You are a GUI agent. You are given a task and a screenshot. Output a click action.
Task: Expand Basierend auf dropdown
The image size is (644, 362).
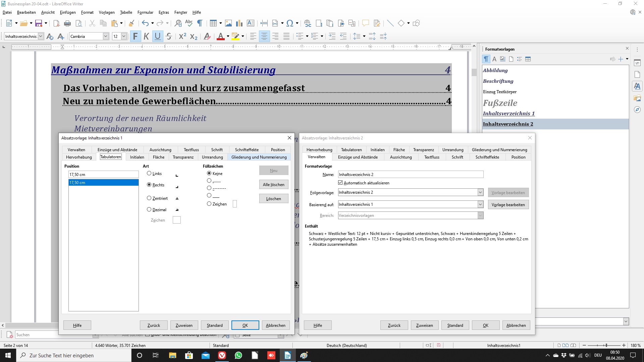[480, 204]
